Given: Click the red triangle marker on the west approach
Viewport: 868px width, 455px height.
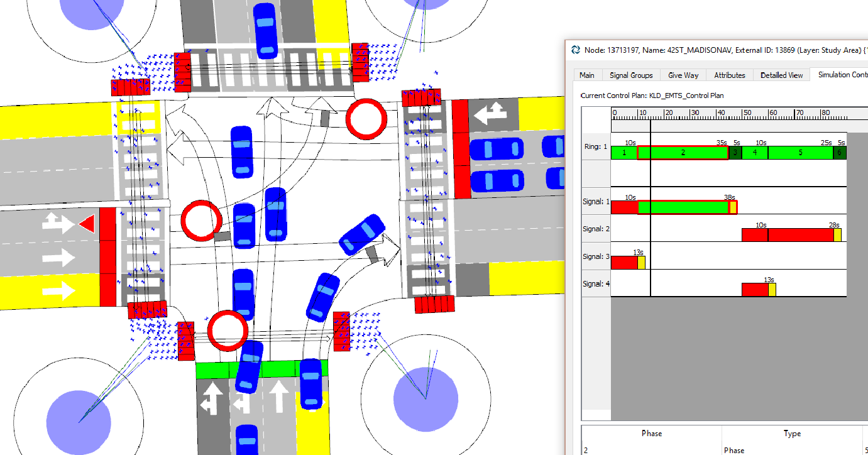Looking at the screenshot, I should point(87,223).
